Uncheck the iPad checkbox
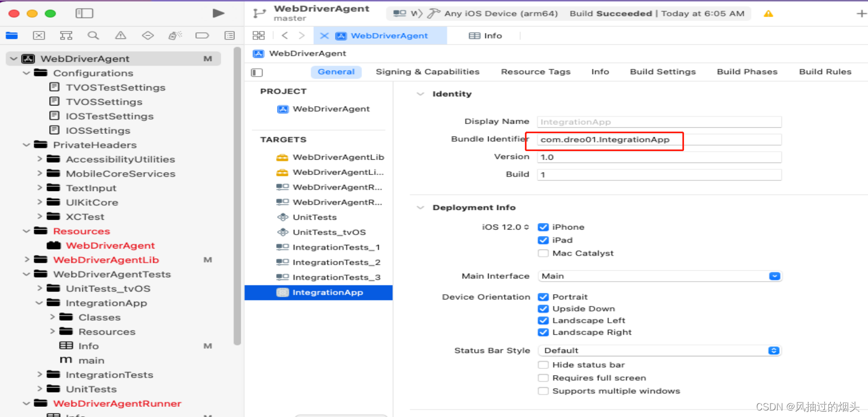The width and height of the screenshot is (868, 417). click(543, 240)
